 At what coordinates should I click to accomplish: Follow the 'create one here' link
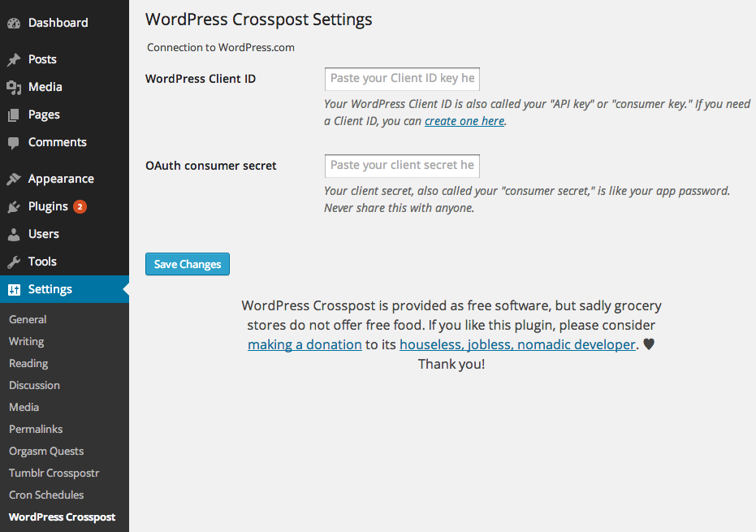coord(464,121)
